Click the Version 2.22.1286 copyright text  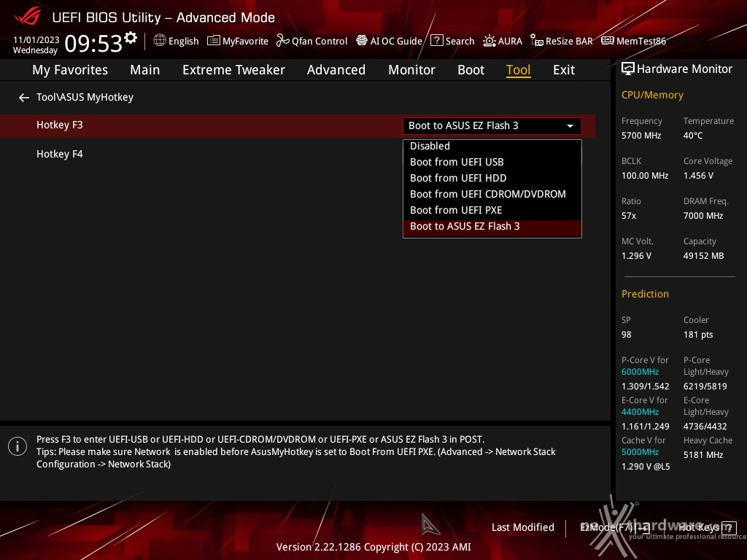tap(373, 547)
